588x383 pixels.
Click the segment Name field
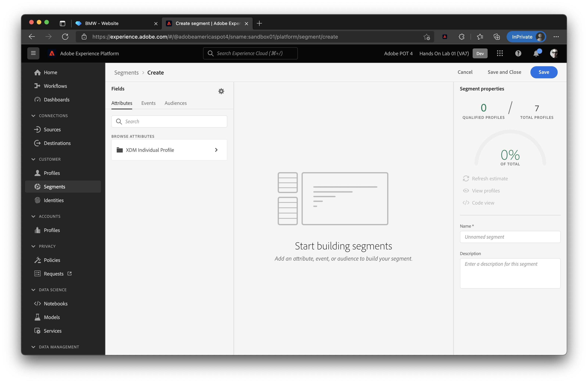[510, 237]
